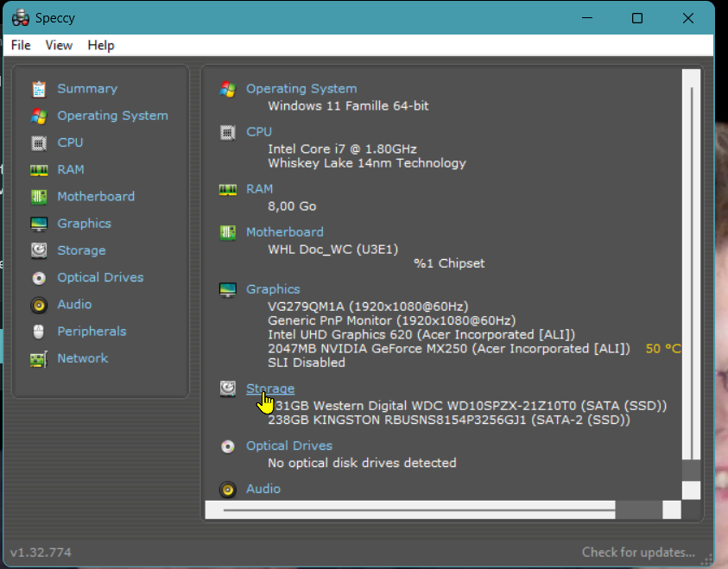Click the Peripherals mouse icon in sidebar
Screen dimensions: 728x569
coord(39,332)
